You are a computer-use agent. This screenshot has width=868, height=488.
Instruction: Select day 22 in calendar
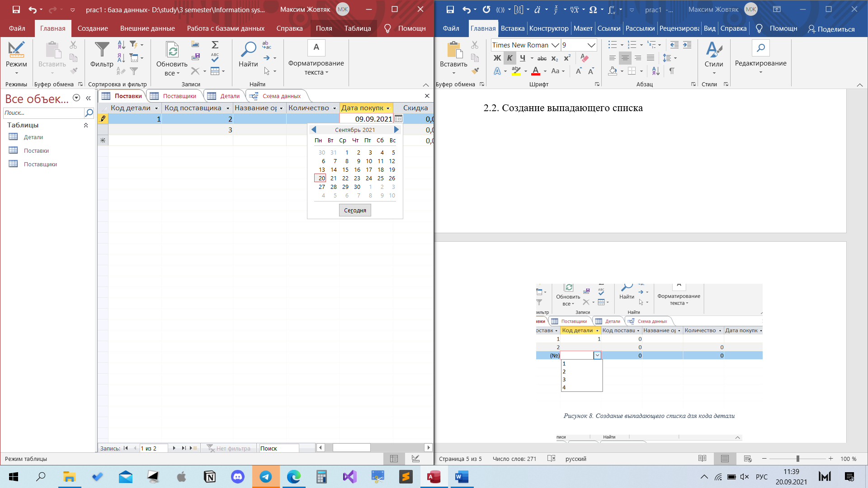[345, 178]
